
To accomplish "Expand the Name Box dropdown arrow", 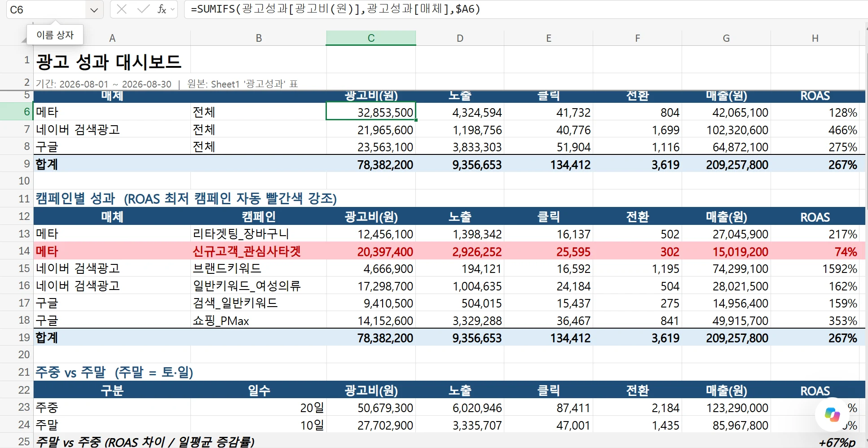I will [94, 10].
